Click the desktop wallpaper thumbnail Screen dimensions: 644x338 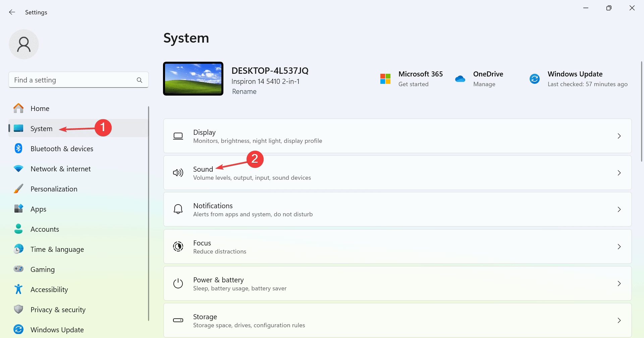point(193,79)
